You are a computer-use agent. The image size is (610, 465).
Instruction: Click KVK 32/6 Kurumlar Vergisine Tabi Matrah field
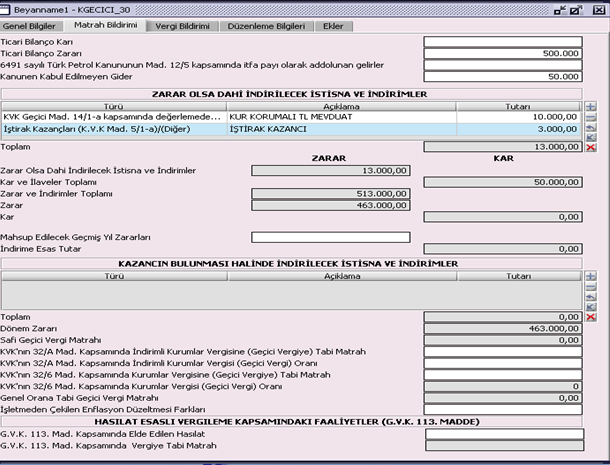(503, 375)
